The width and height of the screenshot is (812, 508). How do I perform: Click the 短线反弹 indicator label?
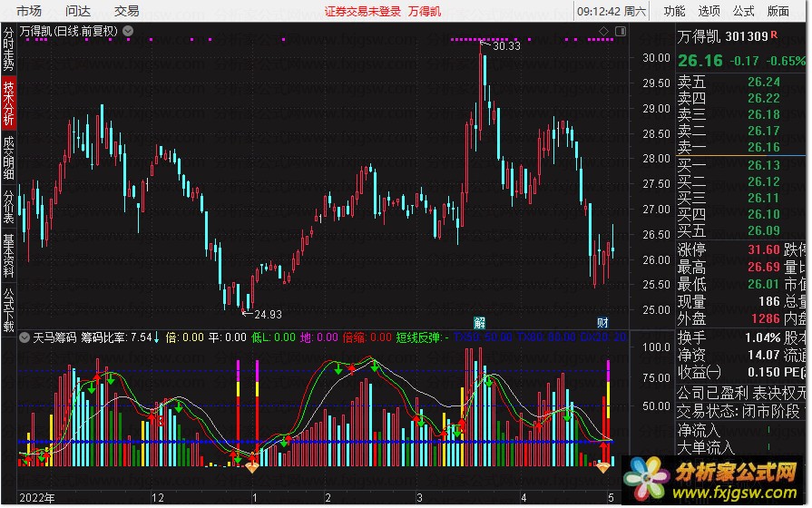pyautogui.click(x=422, y=338)
